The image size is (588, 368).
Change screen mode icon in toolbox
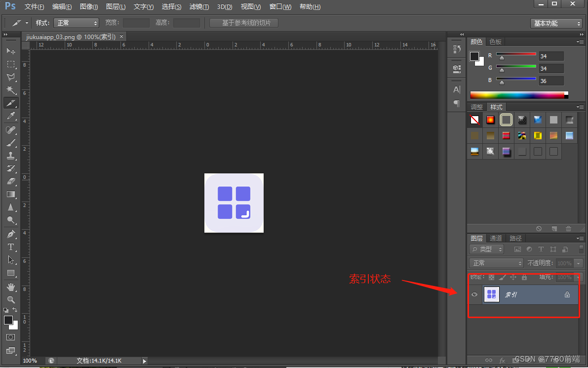[x=11, y=351]
